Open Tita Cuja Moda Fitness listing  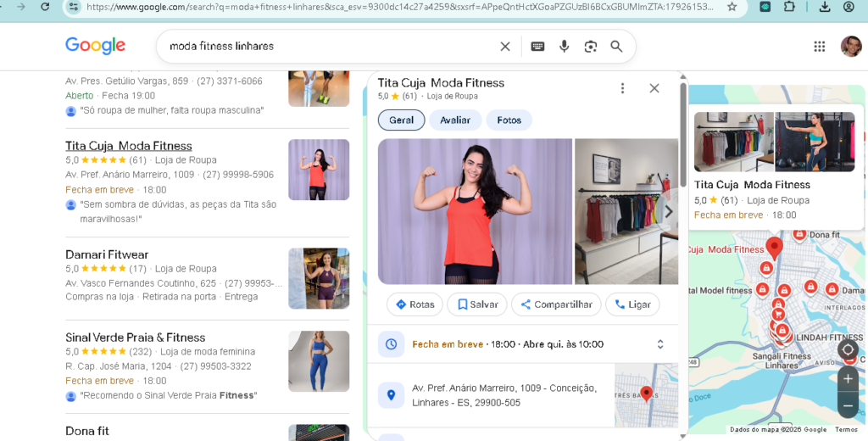click(129, 146)
